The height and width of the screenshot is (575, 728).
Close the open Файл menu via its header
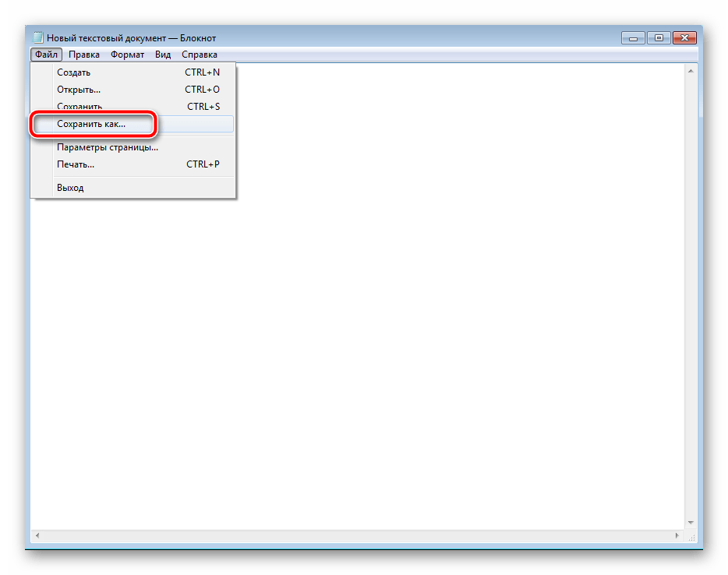coord(46,55)
